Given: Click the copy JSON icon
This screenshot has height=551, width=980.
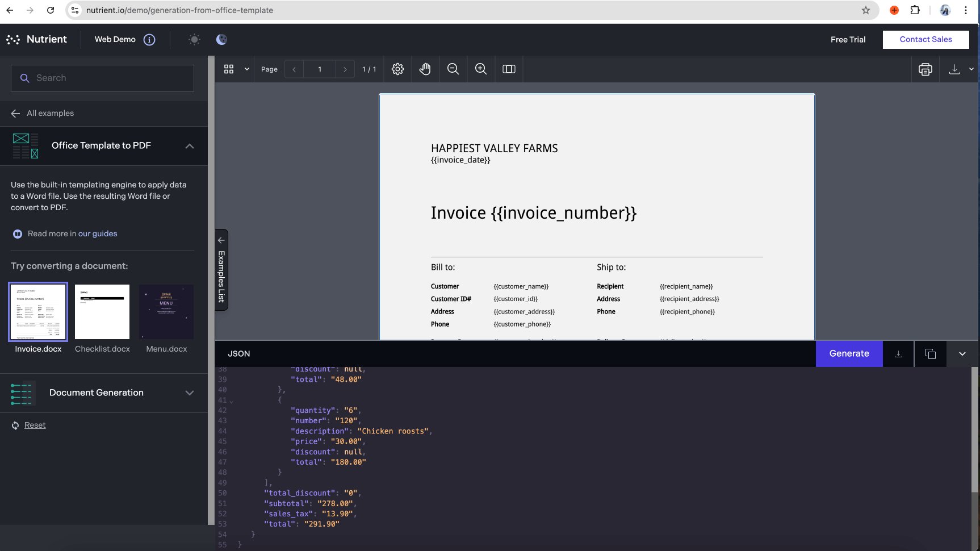Looking at the screenshot, I should 930,354.
